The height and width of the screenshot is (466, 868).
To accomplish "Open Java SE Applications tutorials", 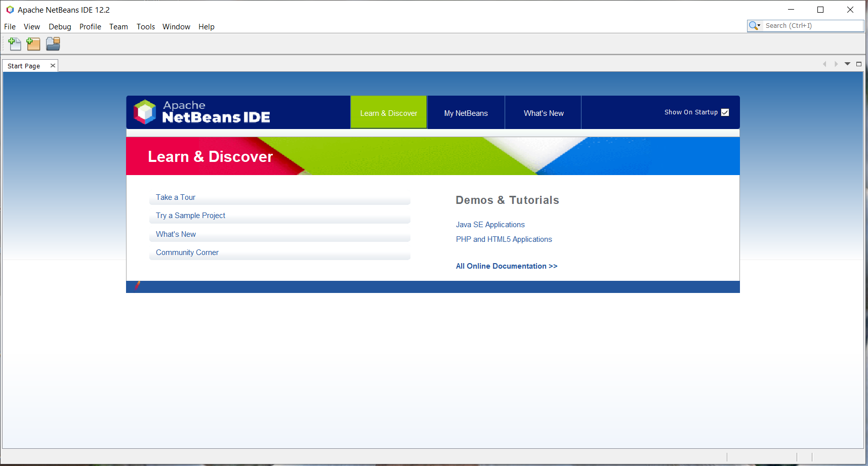I will click(490, 225).
